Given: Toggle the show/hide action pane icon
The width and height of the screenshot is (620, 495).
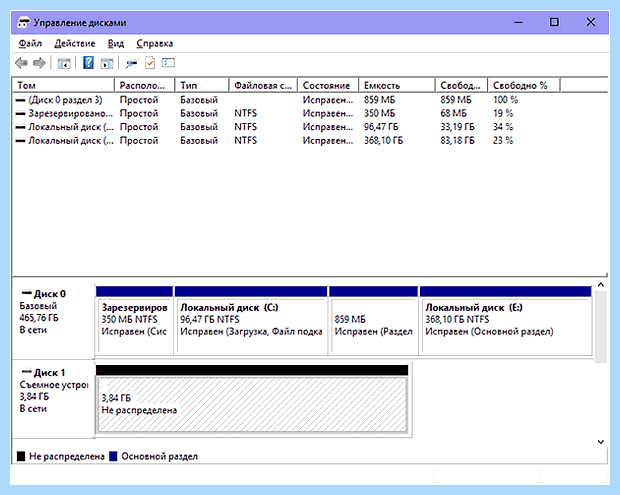Looking at the screenshot, I should point(107,63).
